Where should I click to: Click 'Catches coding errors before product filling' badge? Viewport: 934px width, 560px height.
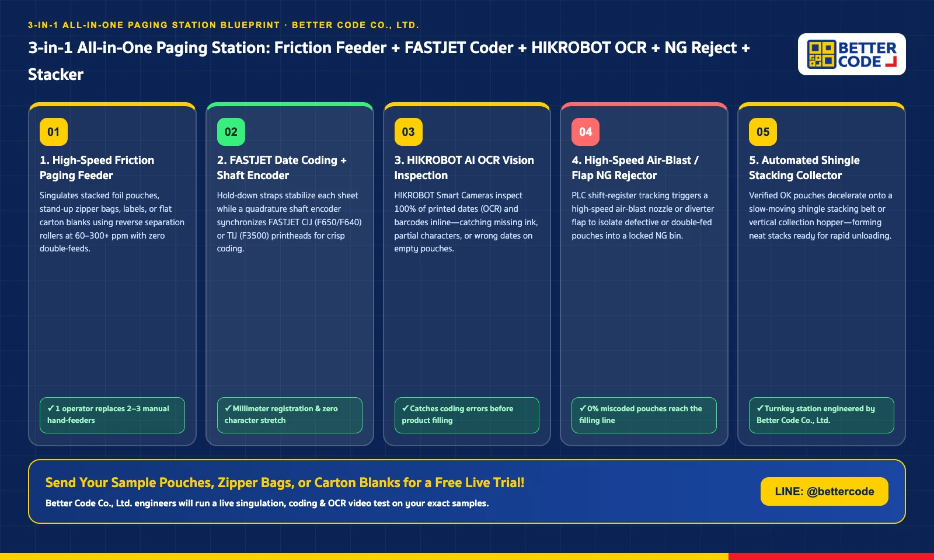click(467, 415)
